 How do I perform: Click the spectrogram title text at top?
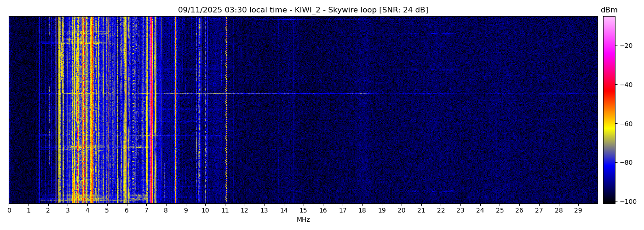coord(303,10)
